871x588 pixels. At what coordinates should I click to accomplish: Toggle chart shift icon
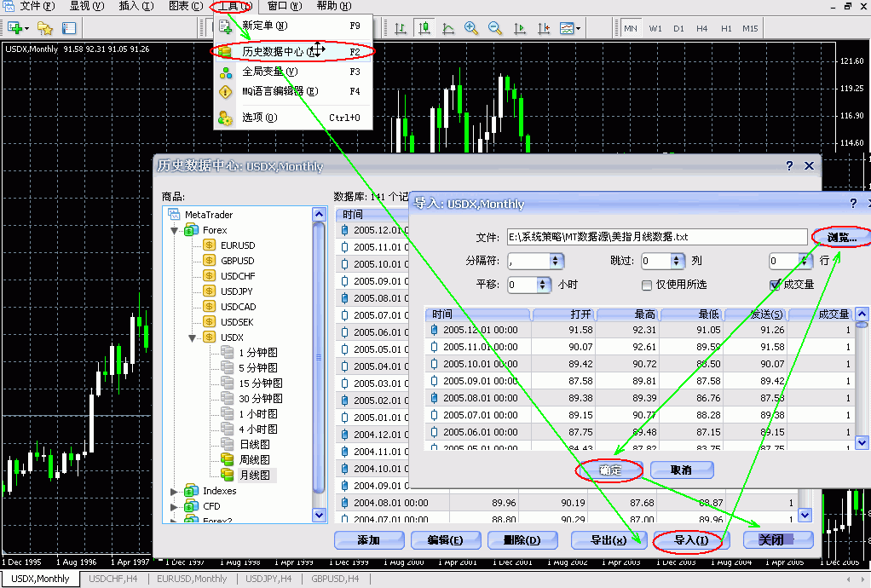pos(543,28)
